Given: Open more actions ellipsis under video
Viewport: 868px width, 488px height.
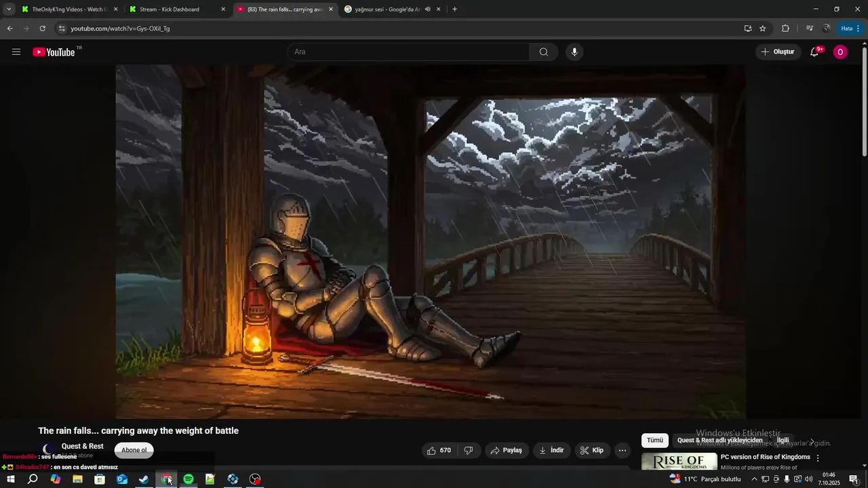Looking at the screenshot, I should click(623, 450).
